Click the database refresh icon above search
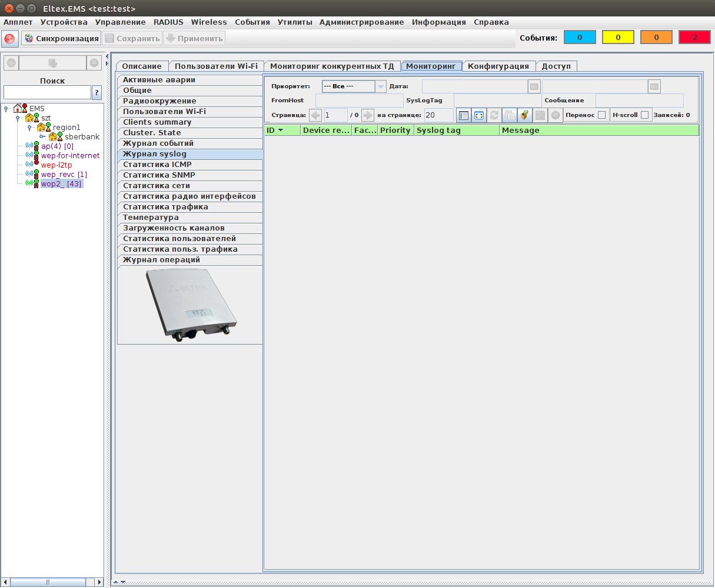Image resolution: width=715 pixels, height=588 pixels. click(x=52, y=63)
